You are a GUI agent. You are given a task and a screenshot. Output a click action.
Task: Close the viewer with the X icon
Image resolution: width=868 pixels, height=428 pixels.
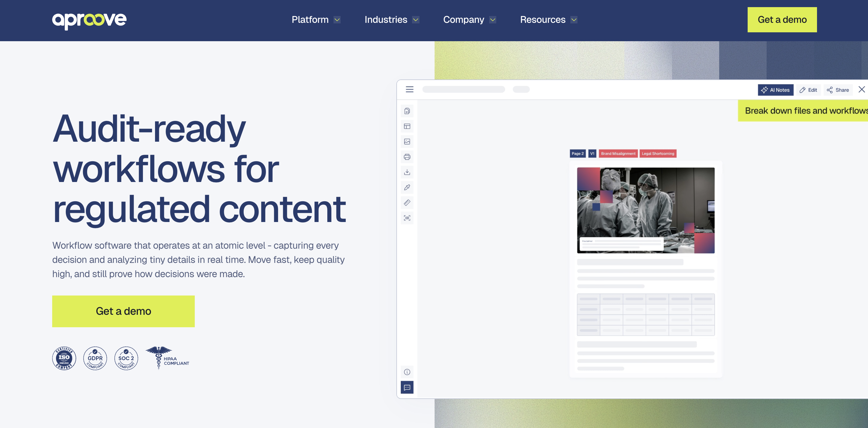(861, 89)
